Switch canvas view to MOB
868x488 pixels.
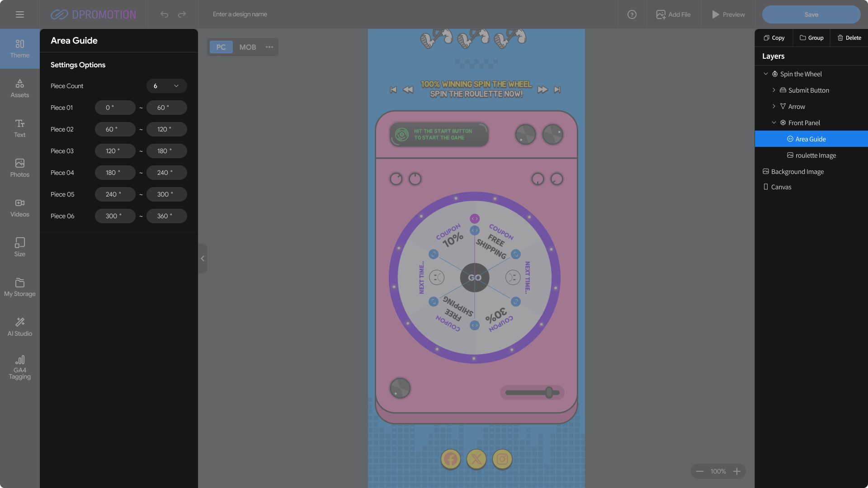pyautogui.click(x=247, y=47)
